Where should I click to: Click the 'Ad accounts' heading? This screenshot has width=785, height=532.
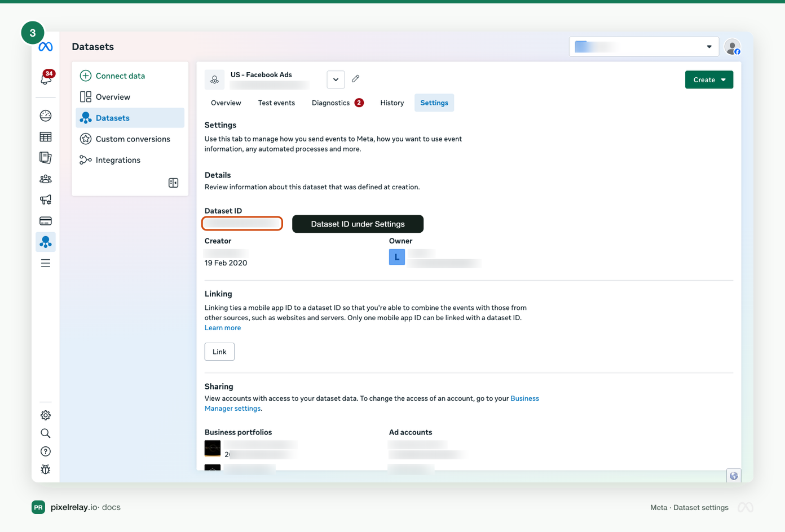coord(411,433)
